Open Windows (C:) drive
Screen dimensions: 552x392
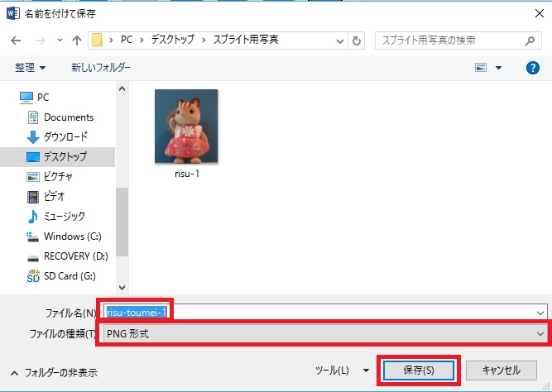[x=73, y=237]
